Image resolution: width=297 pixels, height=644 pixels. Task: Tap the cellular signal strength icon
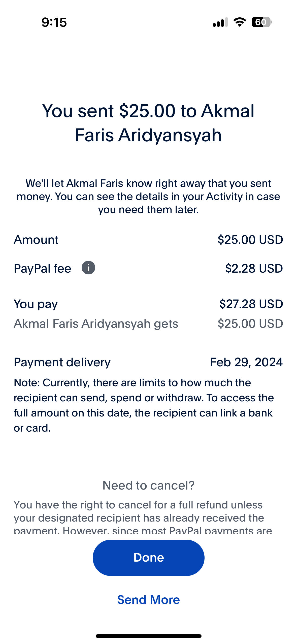pos(220,22)
